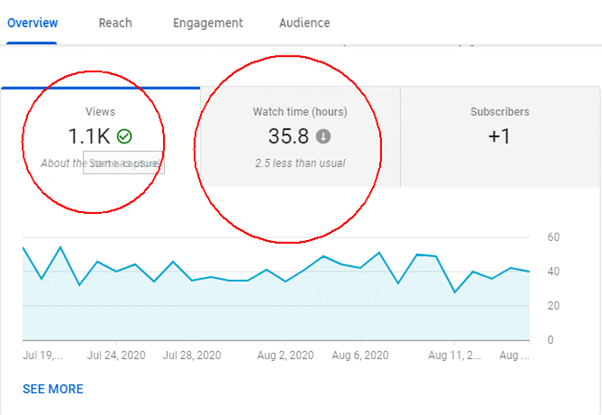Viewport: 602px width, 415px height.
Task: Select the Subscribers metric card
Action: [500, 137]
